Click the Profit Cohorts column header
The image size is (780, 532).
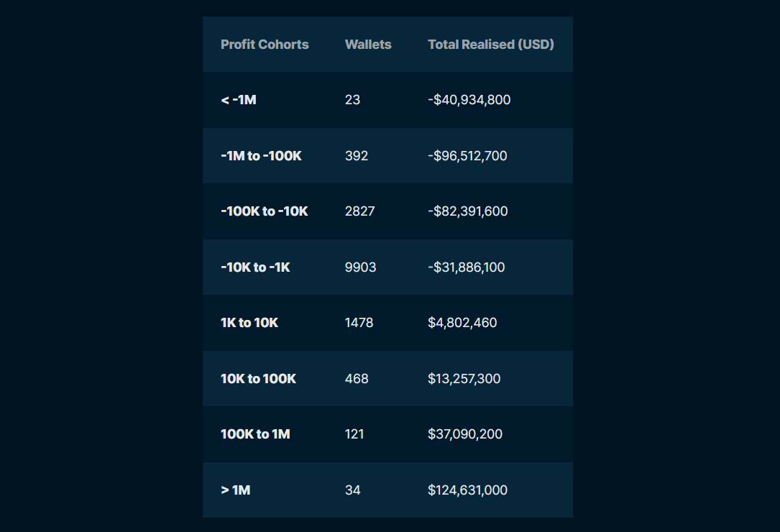(265, 45)
